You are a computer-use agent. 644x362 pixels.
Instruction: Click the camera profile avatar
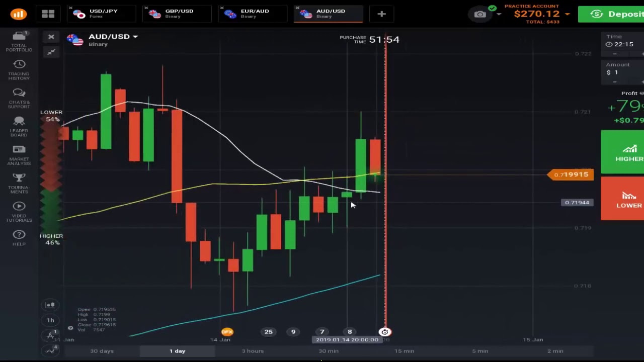pyautogui.click(x=480, y=14)
